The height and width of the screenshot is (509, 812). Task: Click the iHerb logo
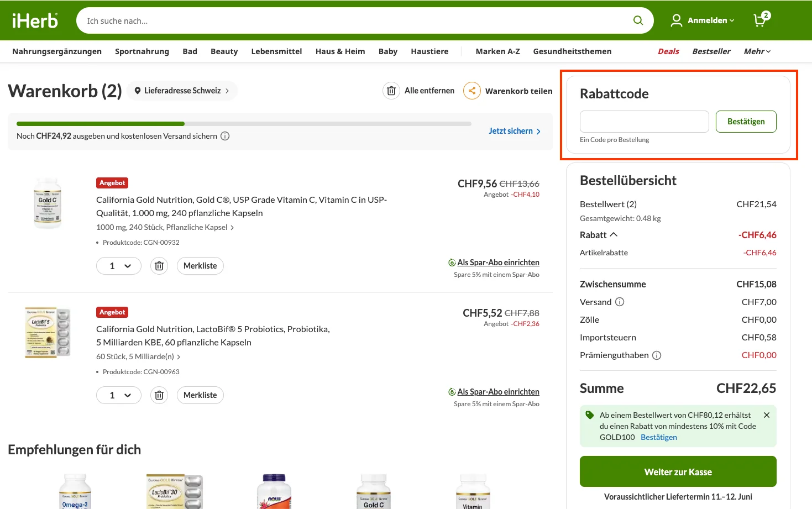35,20
